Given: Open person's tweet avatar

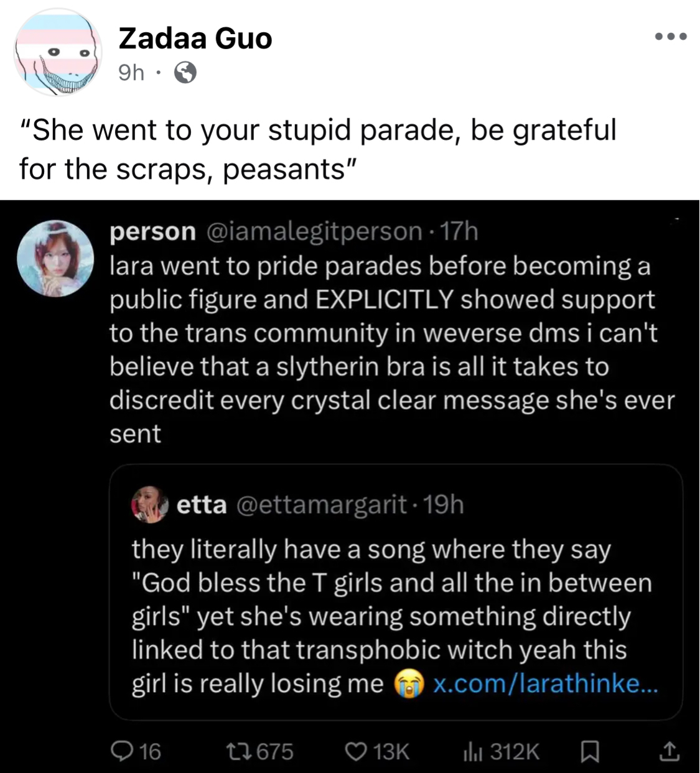Looking at the screenshot, I should point(55,258).
